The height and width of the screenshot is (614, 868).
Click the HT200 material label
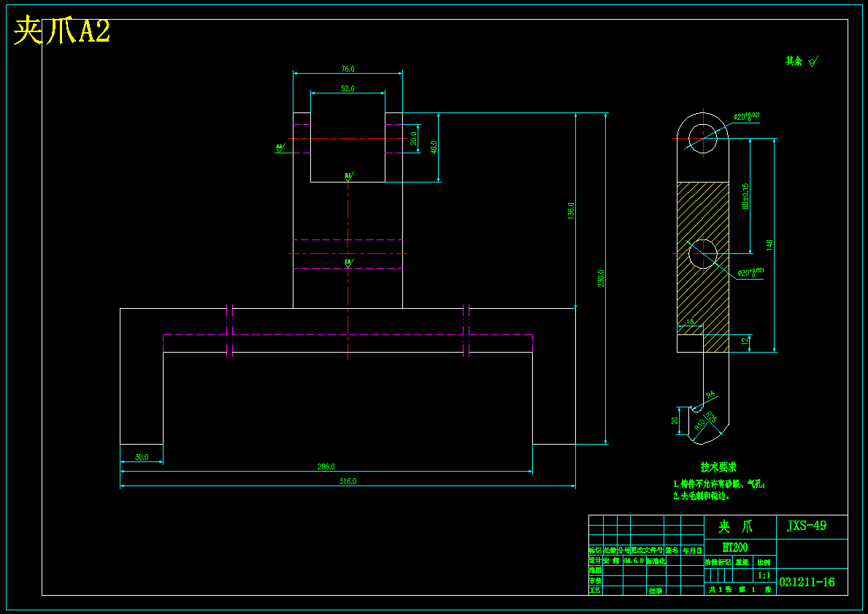(x=735, y=548)
